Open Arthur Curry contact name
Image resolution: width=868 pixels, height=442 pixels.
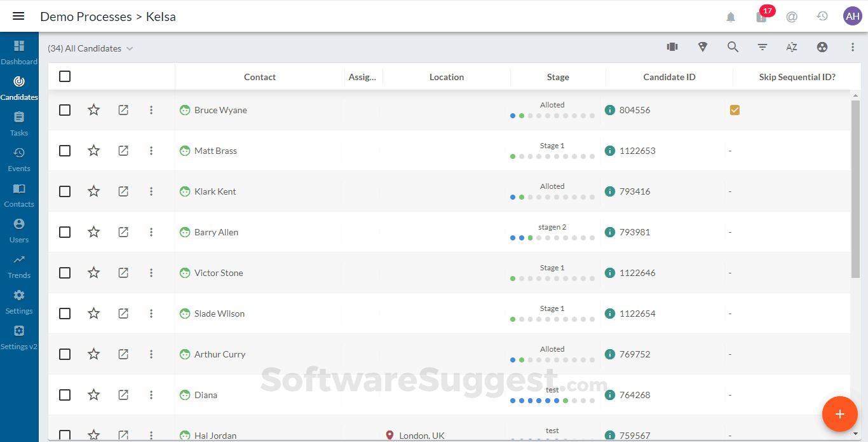pyautogui.click(x=219, y=354)
